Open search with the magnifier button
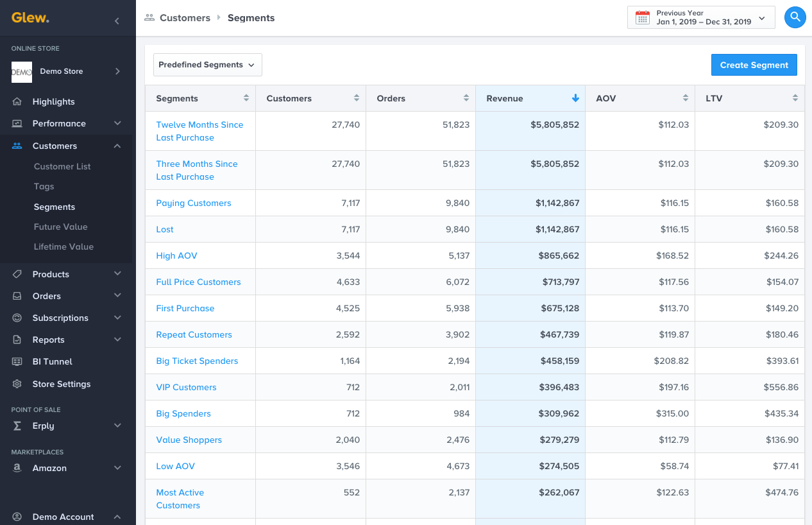The height and width of the screenshot is (525, 812). tap(795, 17)
